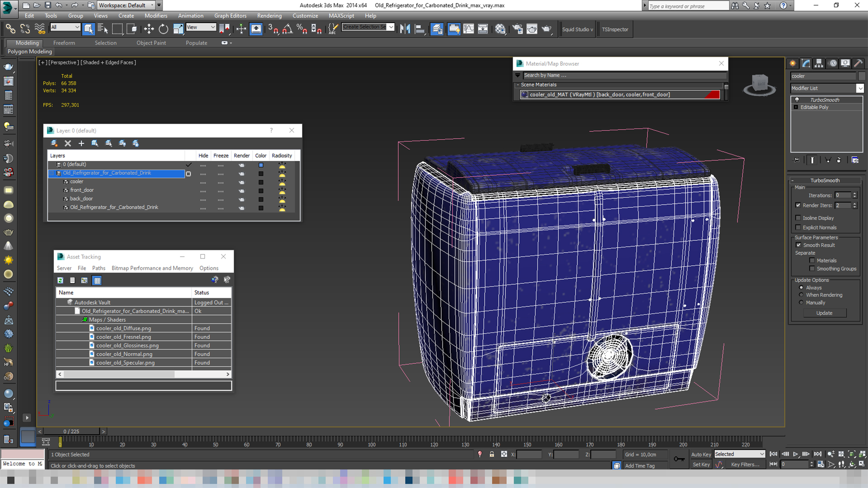Open Bitmap Performance and Memory menu

152,268
